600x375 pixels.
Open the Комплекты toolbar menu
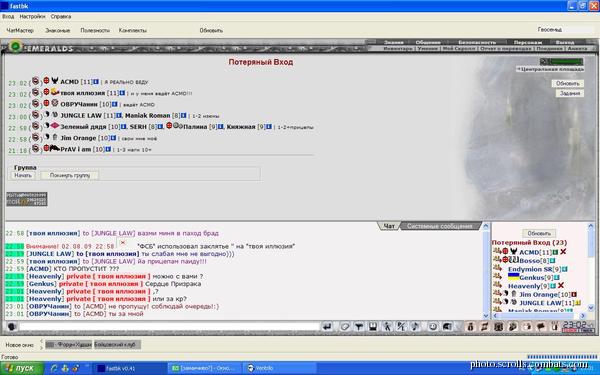pyautogui.click(x=132, y=30)
